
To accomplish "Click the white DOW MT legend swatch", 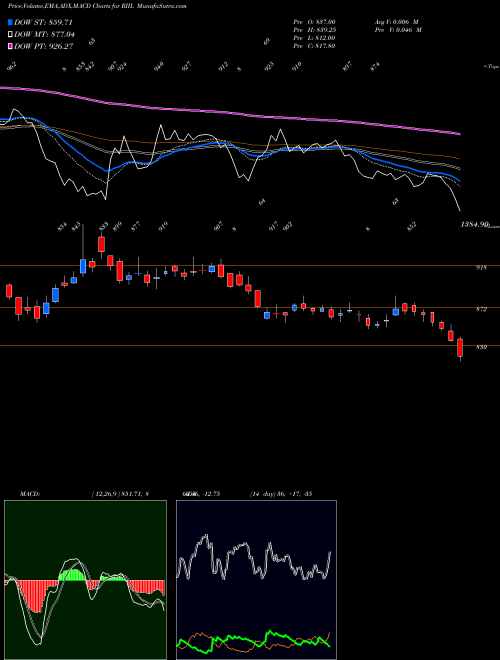I will [x=10, y=35].
